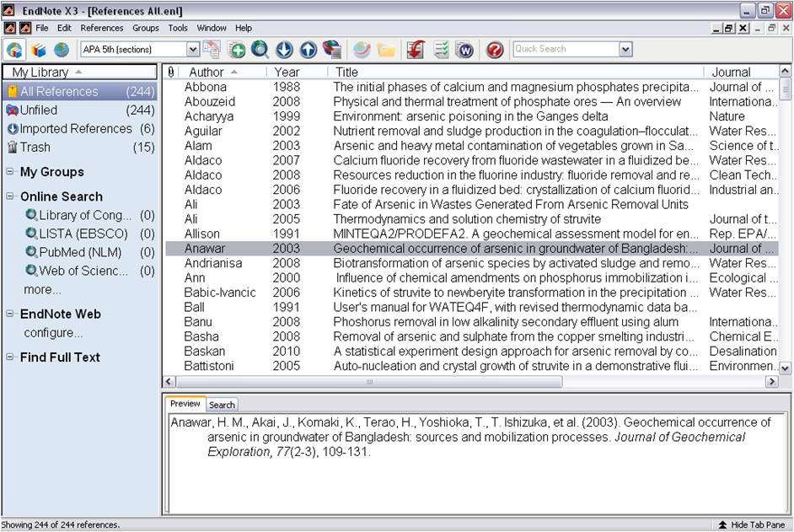The image size is (794, 532).
Task: Select Integrated Library & Online Search mode icon
Action: (x=14, y=50)
